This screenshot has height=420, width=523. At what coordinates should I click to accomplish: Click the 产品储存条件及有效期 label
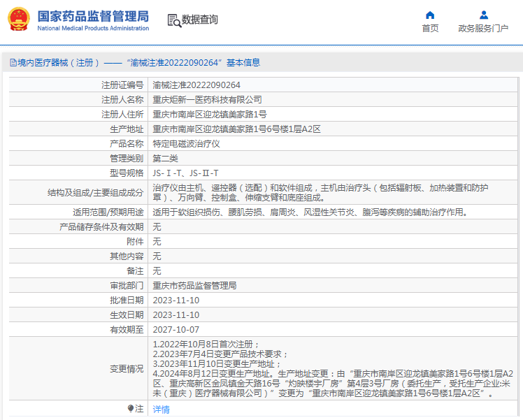coord(101,227)
